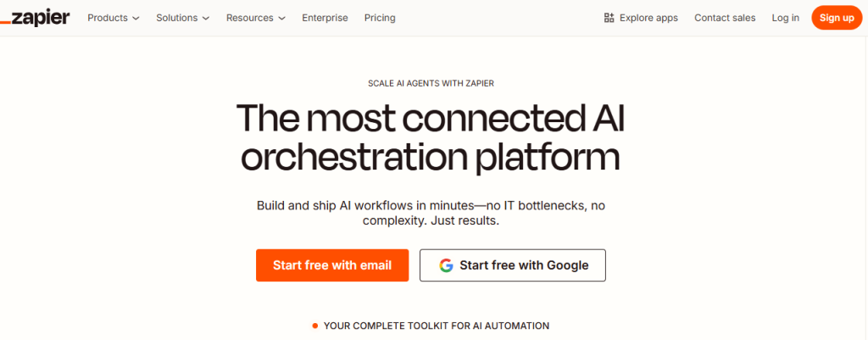868x340 pixels.
Task: Click Start free with Google button
Action: click(x=513, y=265)
